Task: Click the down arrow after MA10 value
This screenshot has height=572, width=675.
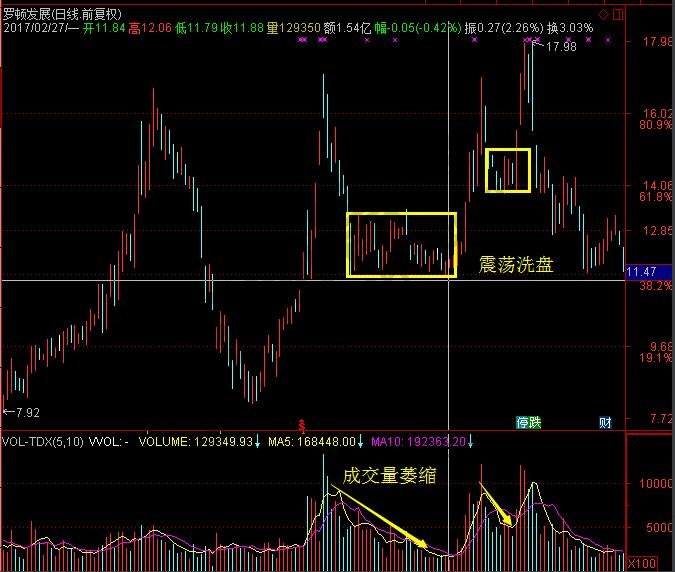Action: pos(470,442)
